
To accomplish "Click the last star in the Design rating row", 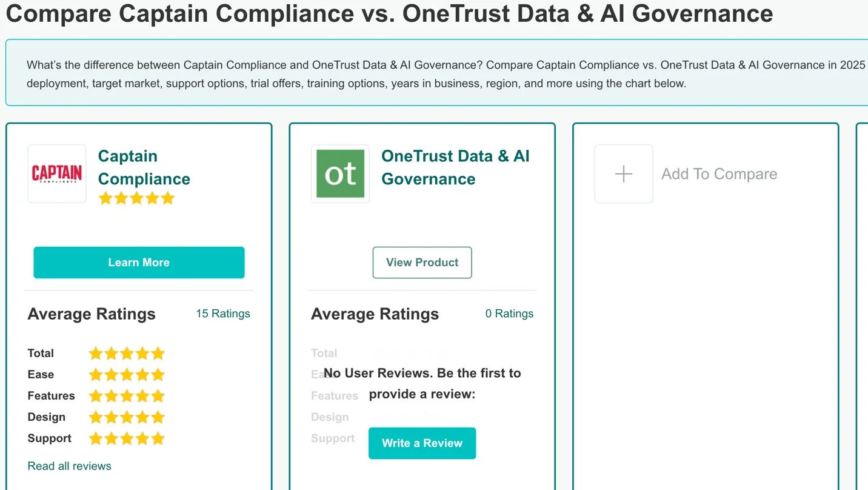I will point(158,417).
